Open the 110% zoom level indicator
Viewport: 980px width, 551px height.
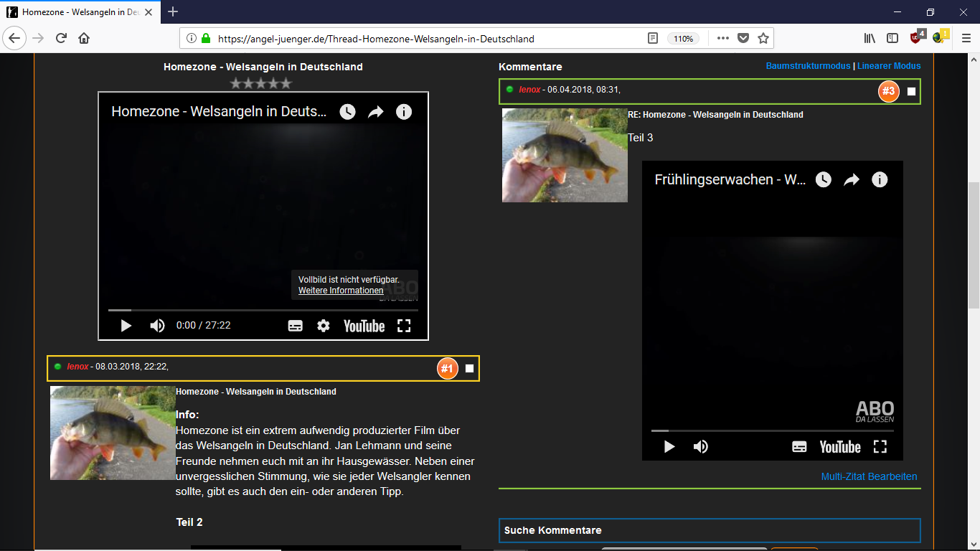click(x=683, y=39)
